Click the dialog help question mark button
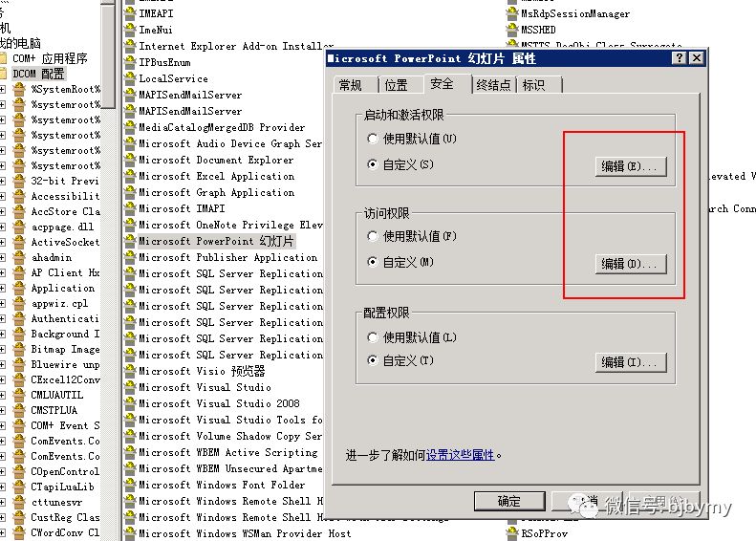 679,58
